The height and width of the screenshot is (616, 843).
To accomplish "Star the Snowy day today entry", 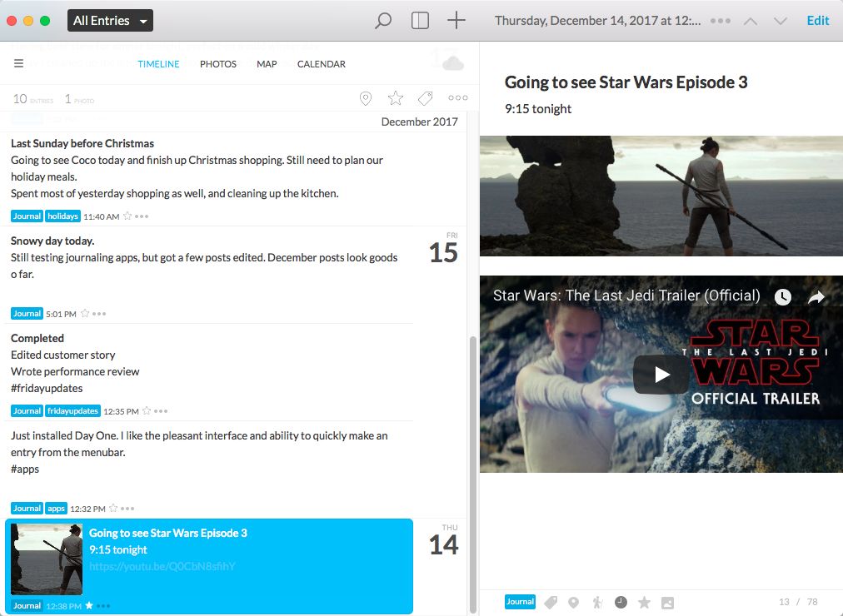I will pyautogui.click(x=84, y=314).
